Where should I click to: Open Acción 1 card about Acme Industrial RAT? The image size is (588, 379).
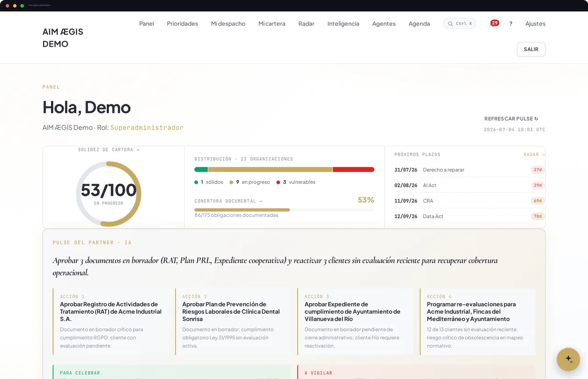[111, 322]
